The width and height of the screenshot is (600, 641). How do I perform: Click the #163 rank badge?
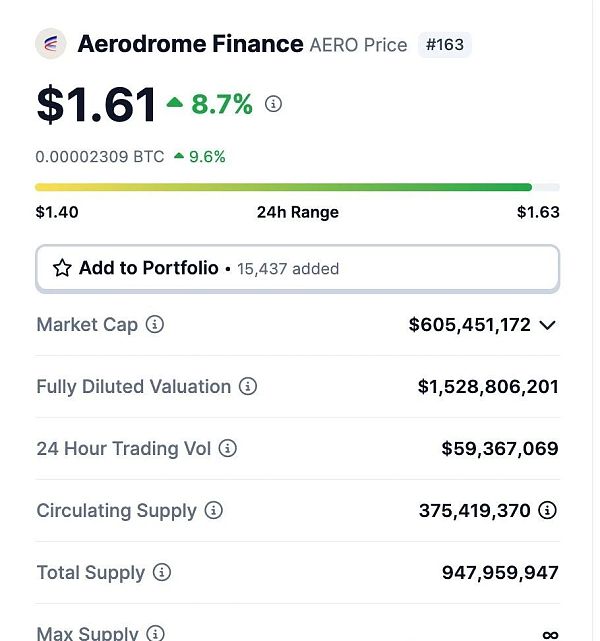[444, 45]
